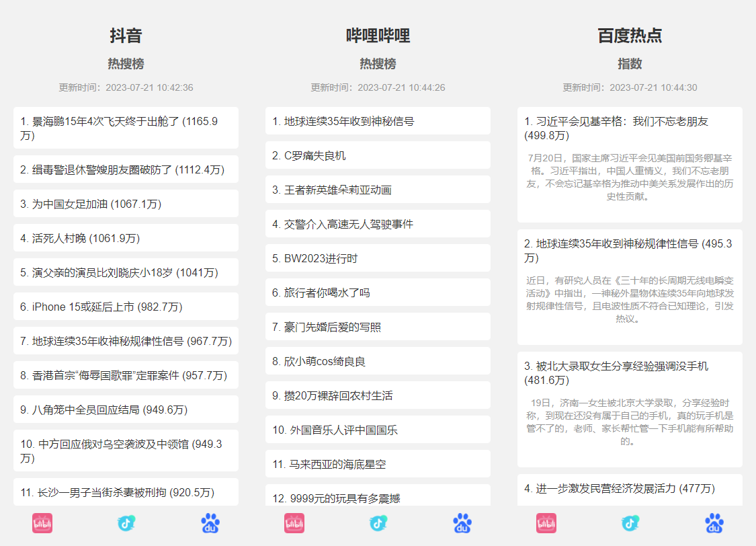Open Douyin item iPhone 15或延后上市
The image size is (756, 546).
(x=126, y=306)
